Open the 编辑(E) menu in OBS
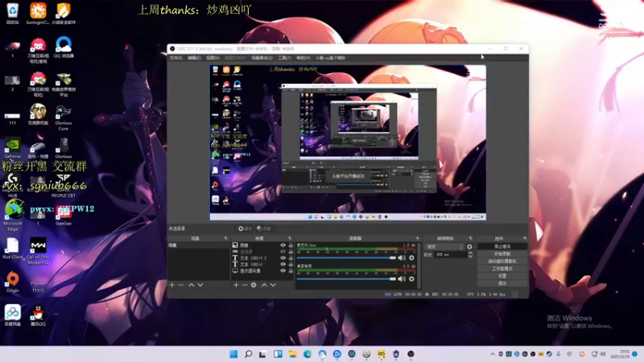 point(194,58)
